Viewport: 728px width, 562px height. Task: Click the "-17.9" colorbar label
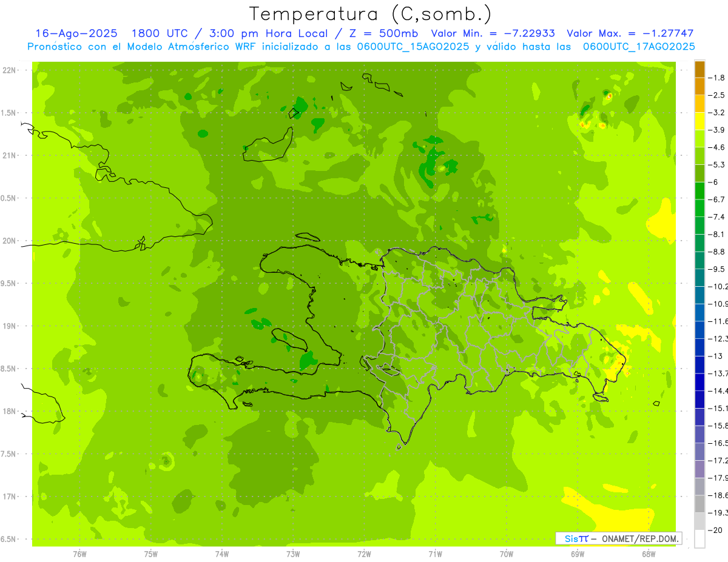point(719,478)
